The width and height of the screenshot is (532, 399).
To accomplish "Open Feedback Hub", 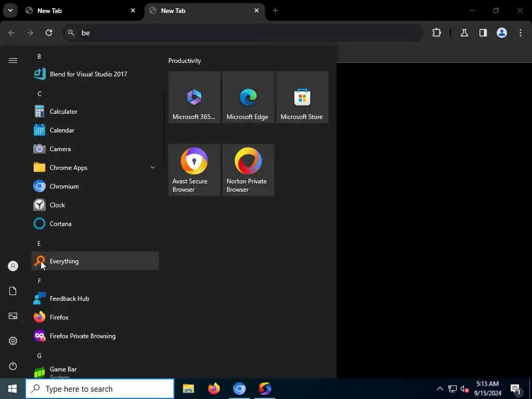I will [95, 298].
